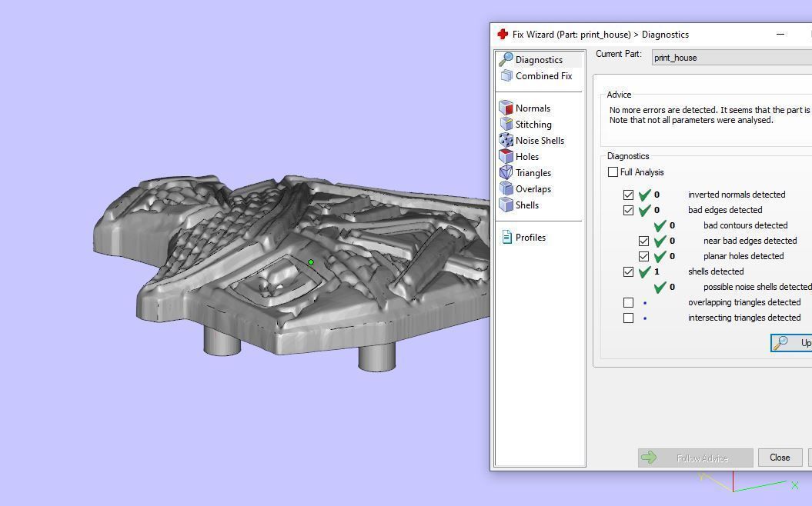Image resolution: width=812 pixels, height=506 pixels.
Task: Open the Overlaps fixing icon
Action: (x=506, y=188)
